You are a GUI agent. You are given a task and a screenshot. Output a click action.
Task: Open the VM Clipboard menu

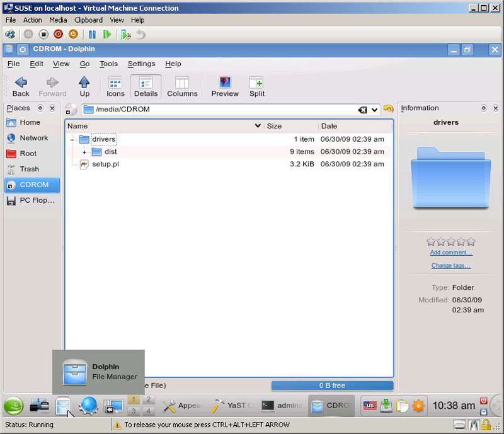[88, 20]
